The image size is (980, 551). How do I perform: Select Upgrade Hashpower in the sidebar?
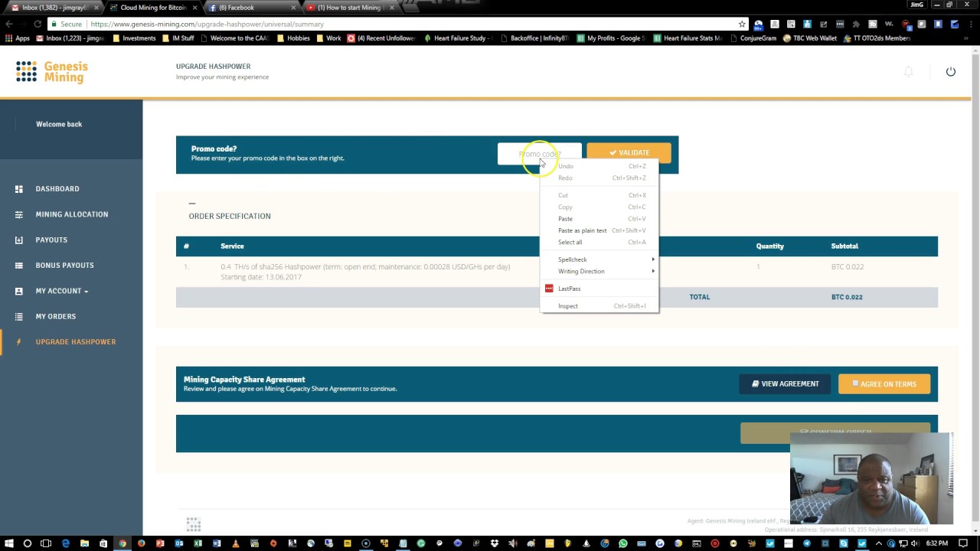[x=75, y=342]
